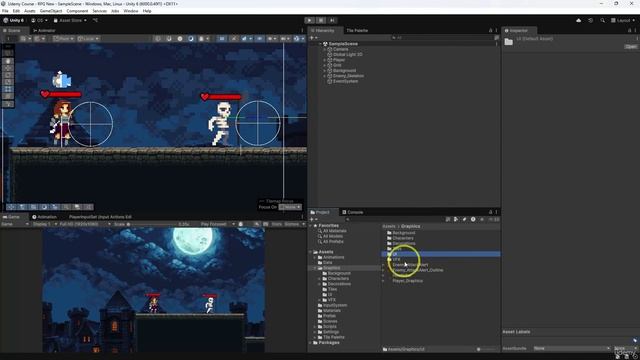
Task: Open the Component menu
Action: point(77,11)
